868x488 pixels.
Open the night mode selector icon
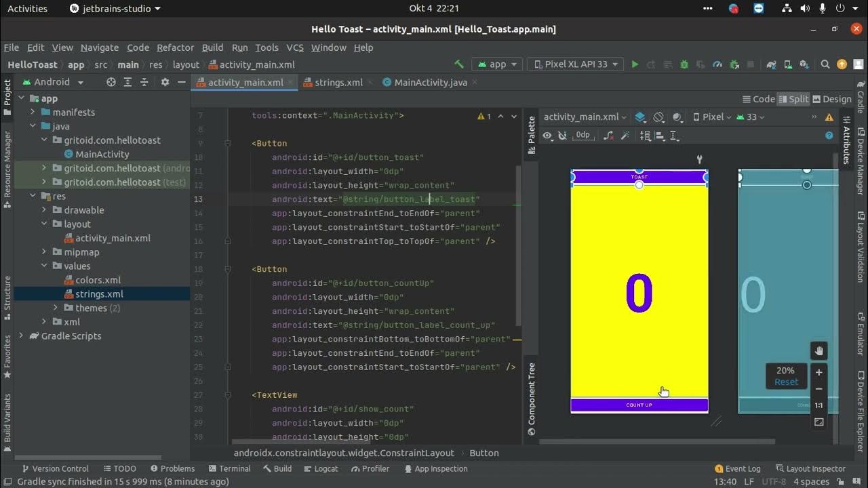pyautogui.click(x=677, y=117)
